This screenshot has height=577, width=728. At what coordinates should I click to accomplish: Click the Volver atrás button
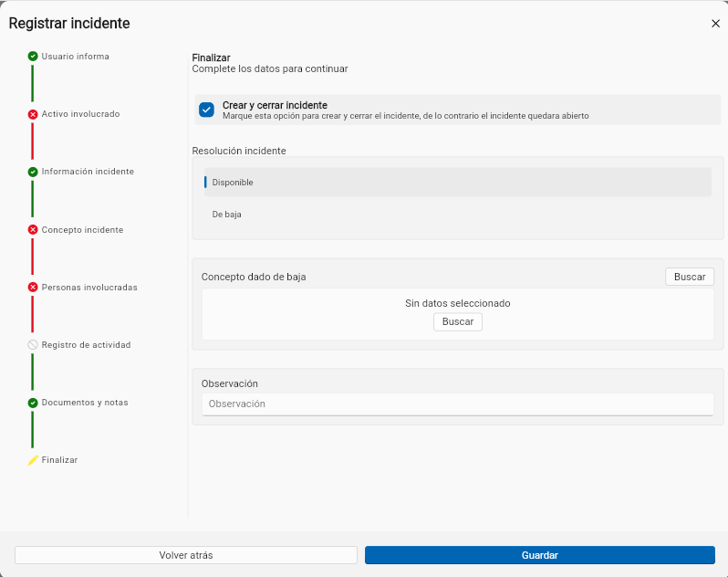pyautogui.click(x=186, y=555)
